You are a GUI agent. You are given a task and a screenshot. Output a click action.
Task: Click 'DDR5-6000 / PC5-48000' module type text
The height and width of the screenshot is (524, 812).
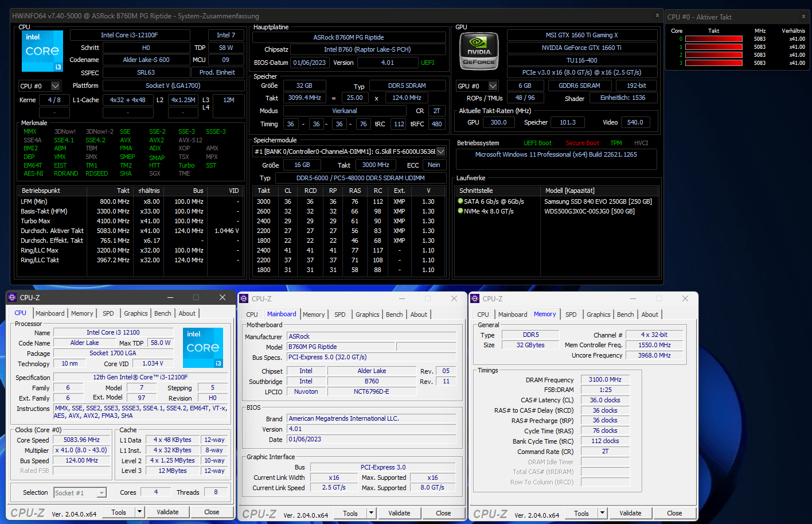(360, 178)
